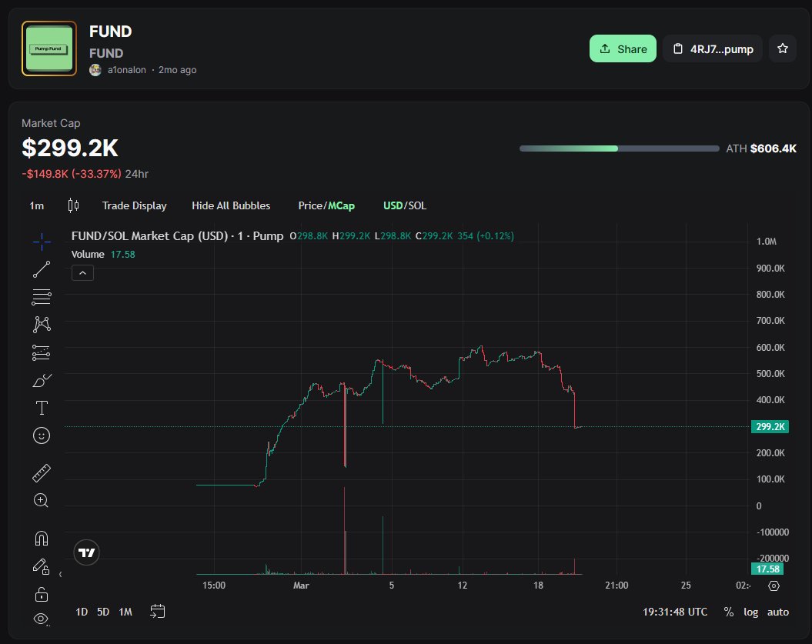Switch to the 1D range tab
The height and width of the screenshot is (644, 812).
pos(81,612)
